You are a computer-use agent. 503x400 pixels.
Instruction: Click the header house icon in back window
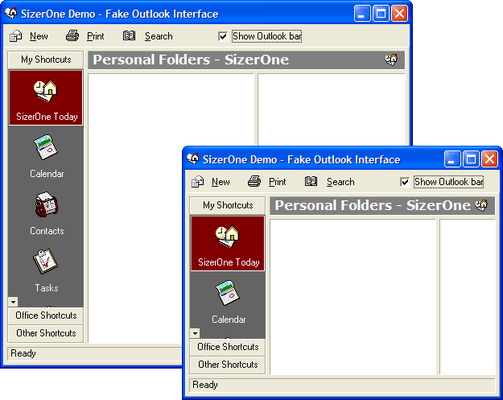coord(391,60)
